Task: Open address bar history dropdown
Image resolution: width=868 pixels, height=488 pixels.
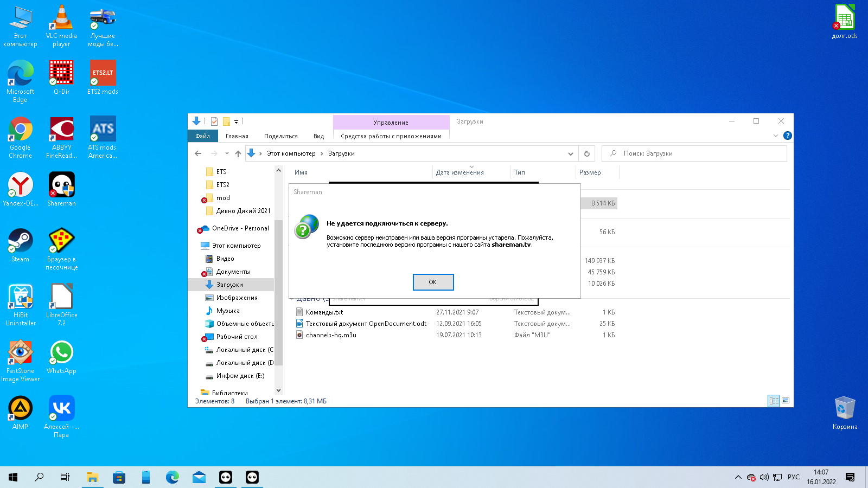Action: 570,153
